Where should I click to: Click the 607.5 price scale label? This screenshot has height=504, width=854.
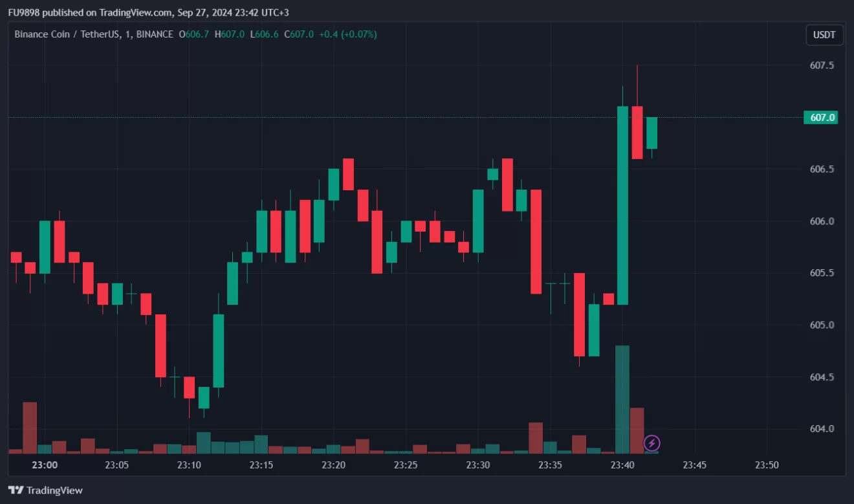tap(822, 65)
